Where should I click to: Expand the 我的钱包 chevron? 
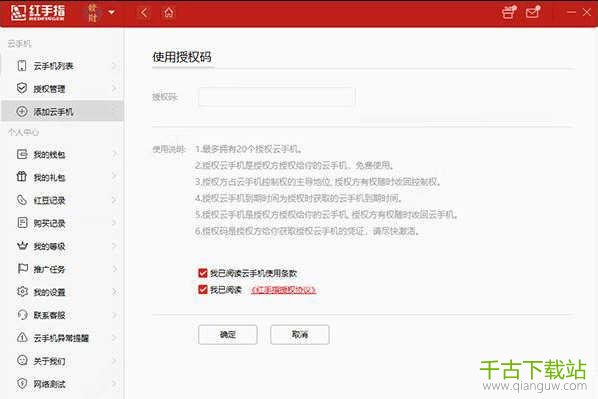tap(114, 154)
